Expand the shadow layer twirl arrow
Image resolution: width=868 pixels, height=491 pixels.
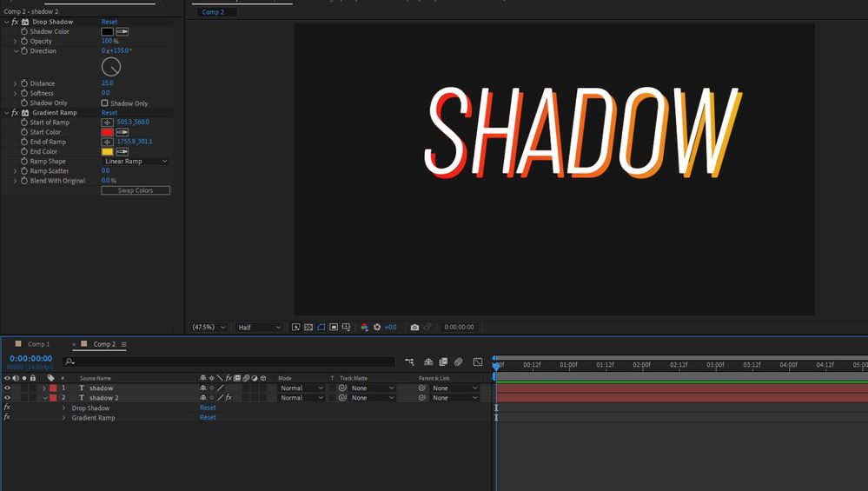tap(44, 388)
